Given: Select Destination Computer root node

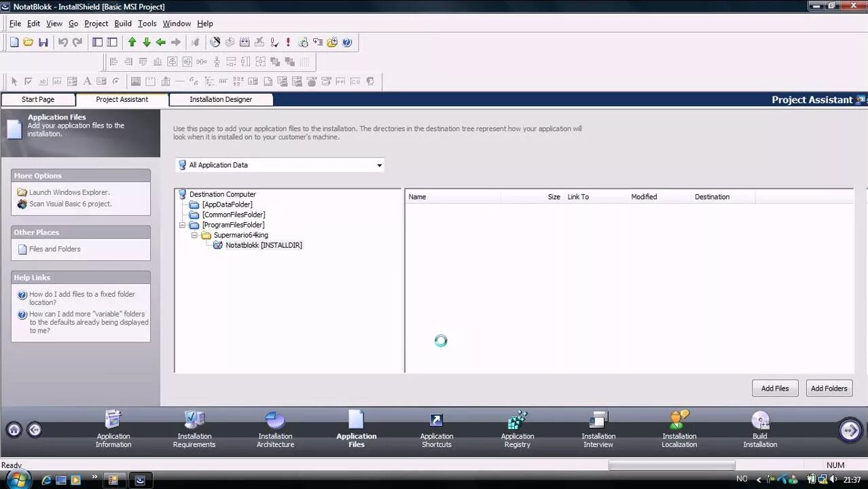Looking at the screenshot, I should [x=222, y=194].
